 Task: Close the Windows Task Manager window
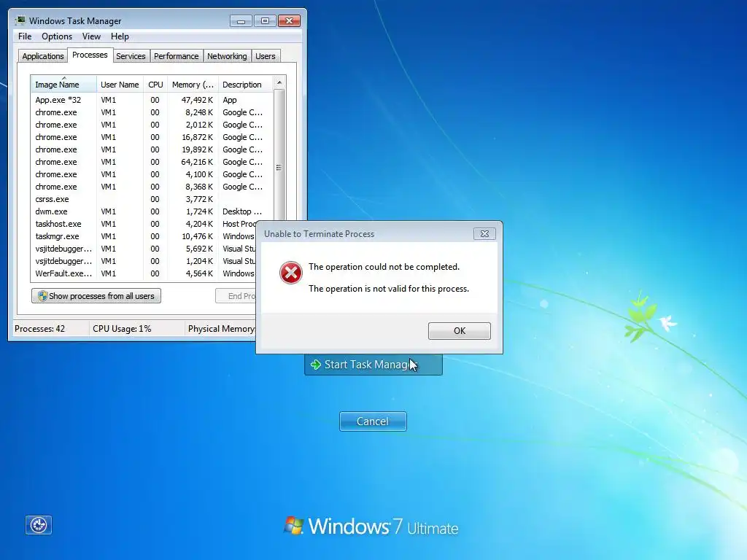coord(289,21)
